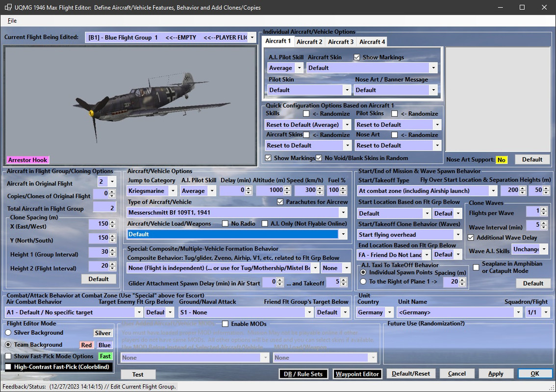Screen dimensions: 556x392
Task: Click the Blue team color button
Action: (104, 345)
